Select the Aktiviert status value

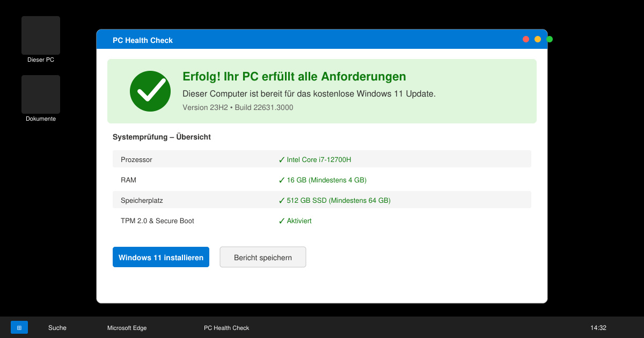click(x=295, y=221)
